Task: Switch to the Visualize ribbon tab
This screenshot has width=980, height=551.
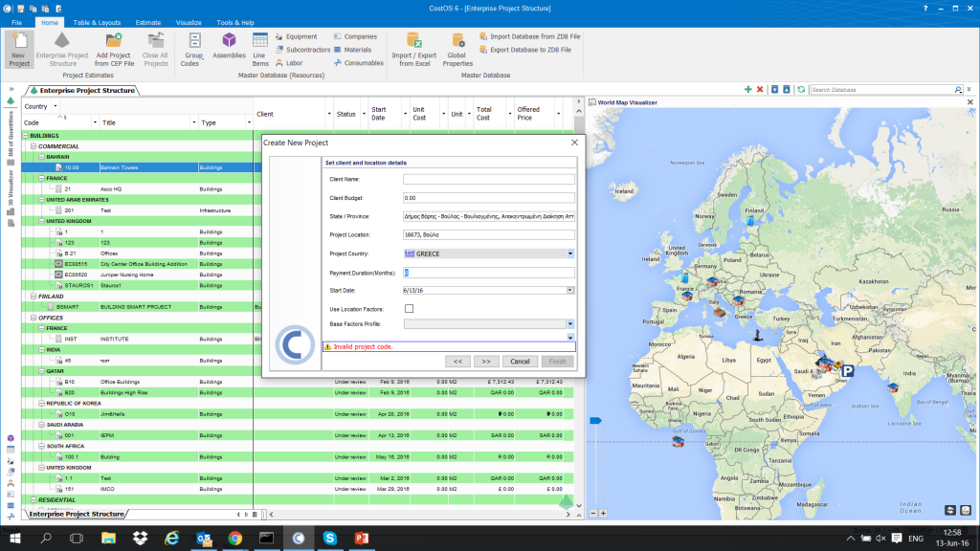Action: pos(189,23)
